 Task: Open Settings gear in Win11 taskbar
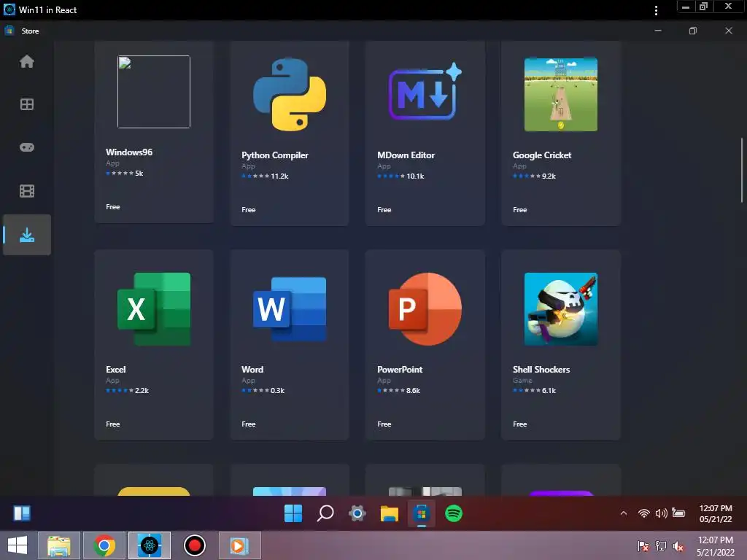tap(357, 513)
